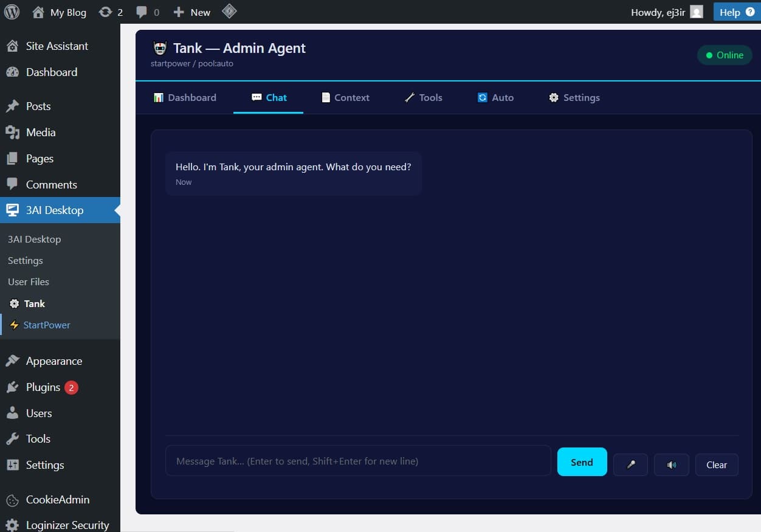Viewport: 761px width, 532px height.
Task: Select the 3AI Desktop main menu
Action: [60, 210]
